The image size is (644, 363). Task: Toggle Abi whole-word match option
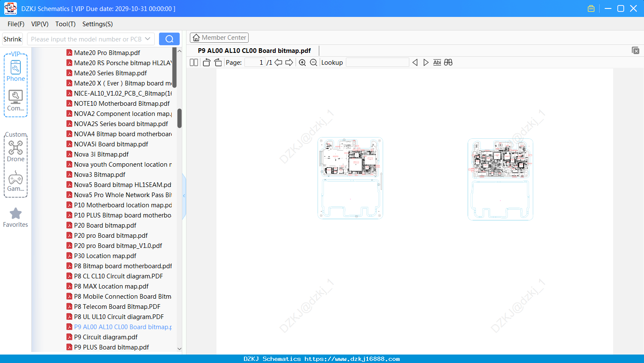click(437, 63)
